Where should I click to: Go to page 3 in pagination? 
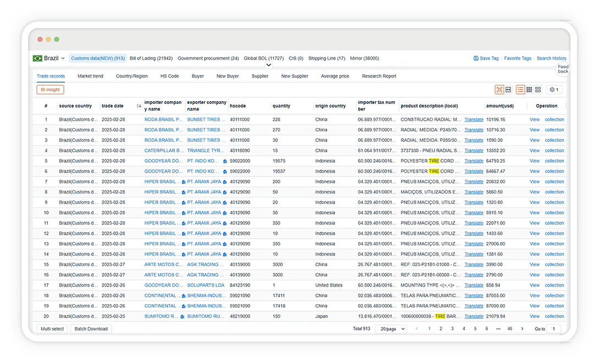pyautogui.click(x=452, y=329)
